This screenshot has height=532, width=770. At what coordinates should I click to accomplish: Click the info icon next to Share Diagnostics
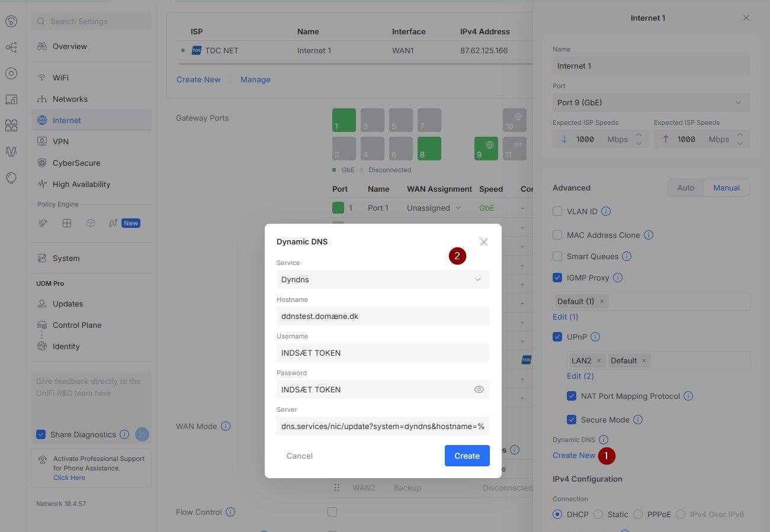(x=124, y=434)
